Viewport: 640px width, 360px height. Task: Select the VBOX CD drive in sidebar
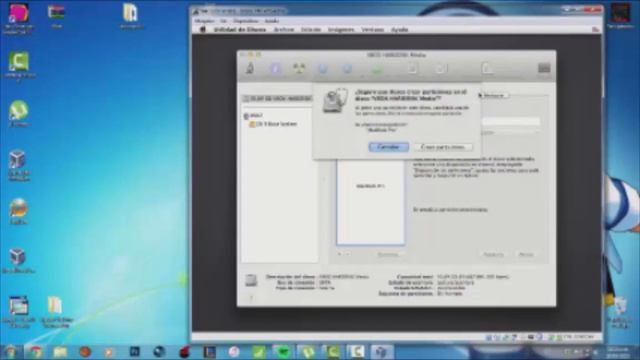coord(253,116)
